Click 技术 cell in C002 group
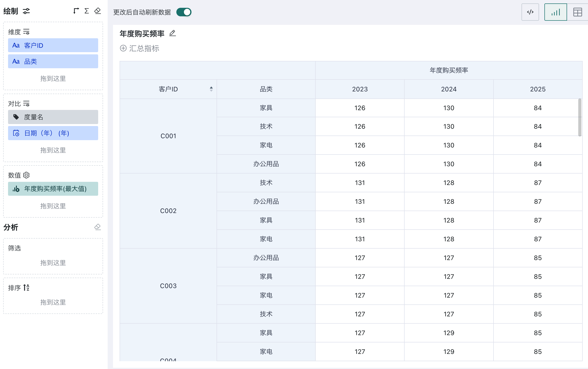Viewport: 588px width, 369px height. click(266, 183)
